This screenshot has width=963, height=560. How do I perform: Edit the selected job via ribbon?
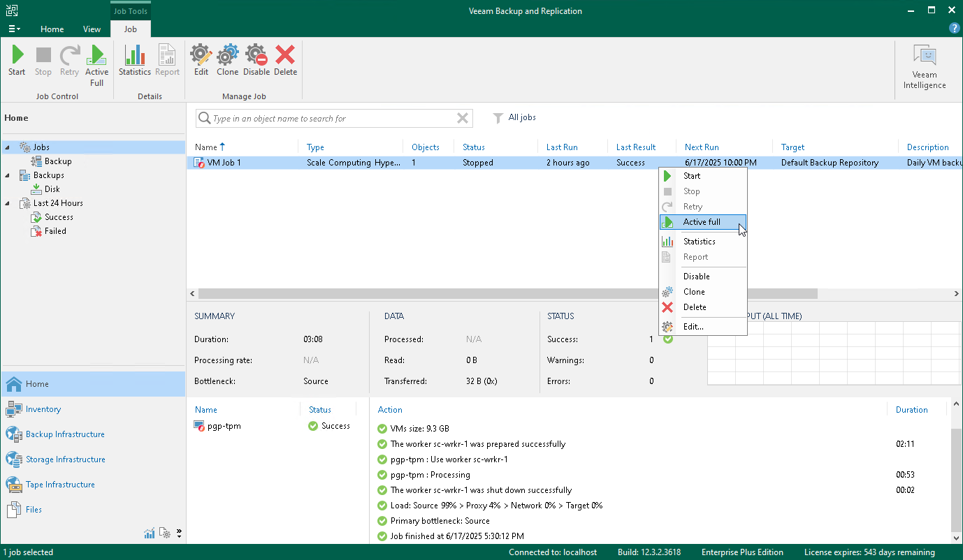click(x=201, y=61)
